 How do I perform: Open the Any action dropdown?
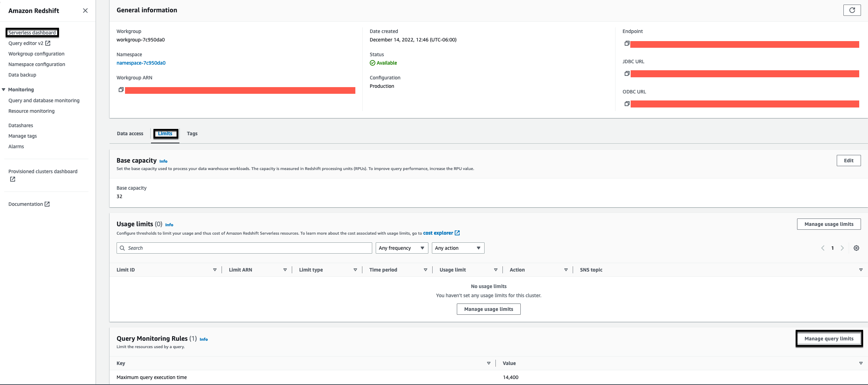pyautogui.click(x=458, y=248)
